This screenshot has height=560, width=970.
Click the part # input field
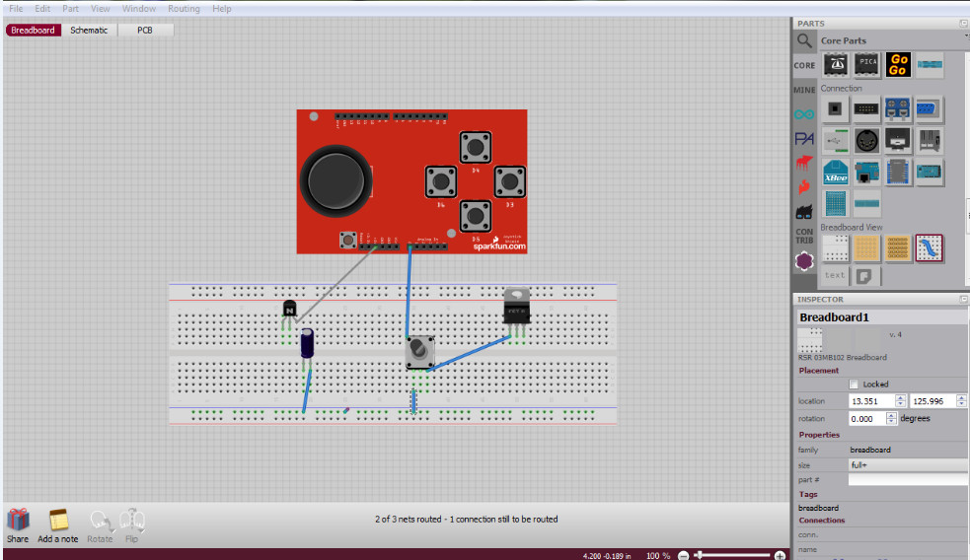click(x=907, y=479)
